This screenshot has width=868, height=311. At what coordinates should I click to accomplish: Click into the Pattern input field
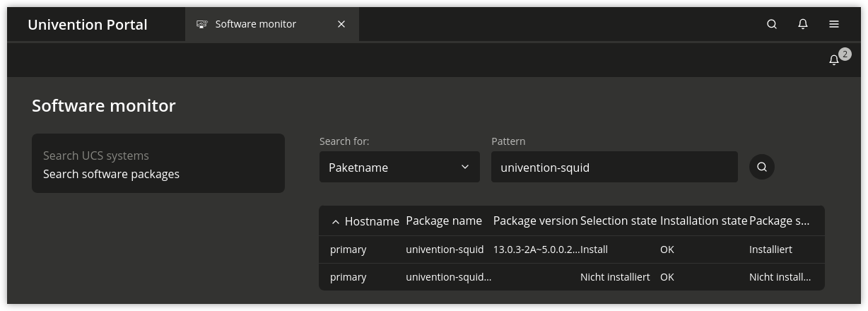pos(614,168)
